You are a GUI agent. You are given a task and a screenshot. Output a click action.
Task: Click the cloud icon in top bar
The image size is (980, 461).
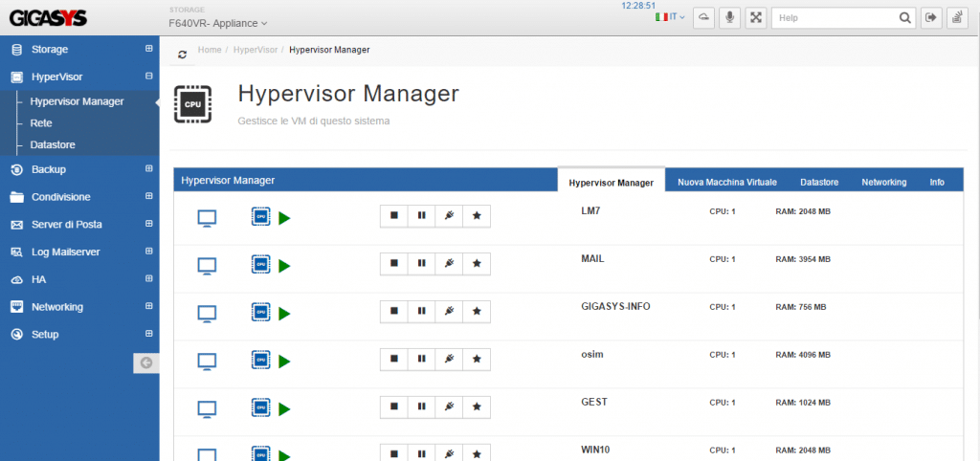tap(703, 17)
